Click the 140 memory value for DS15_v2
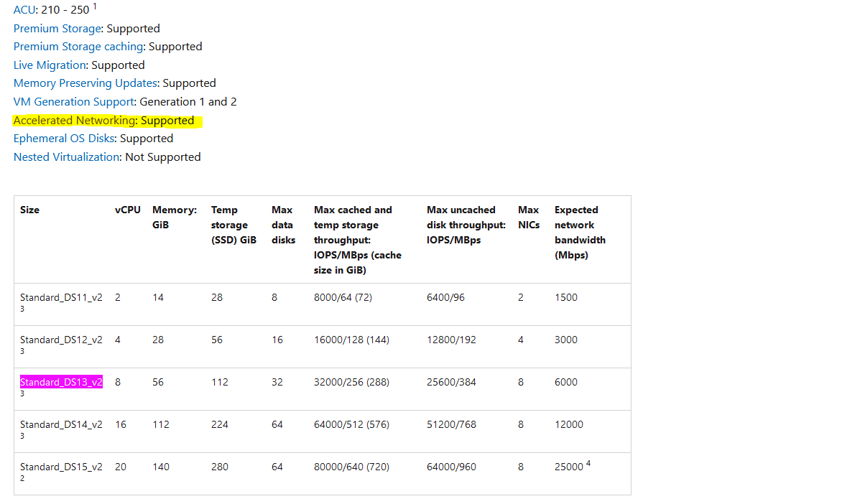This screenshot has width=865, height=504. 161,467
